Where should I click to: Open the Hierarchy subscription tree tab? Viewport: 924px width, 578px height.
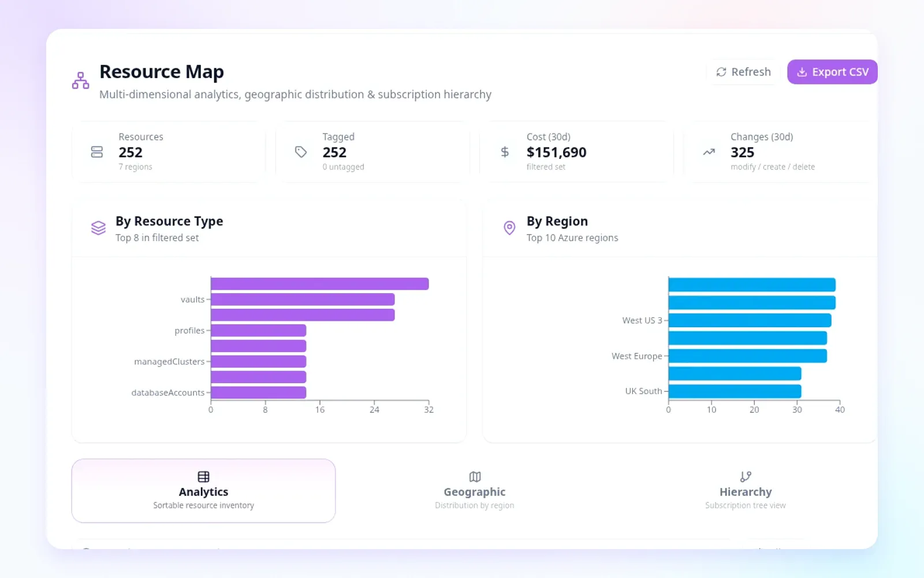(x=746, y=491)
